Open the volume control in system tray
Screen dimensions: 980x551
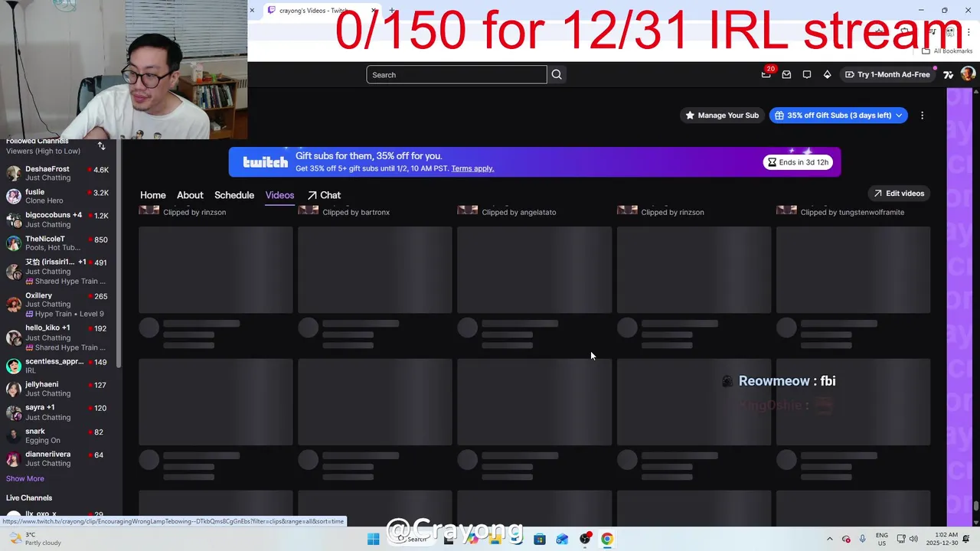[913, 539]
